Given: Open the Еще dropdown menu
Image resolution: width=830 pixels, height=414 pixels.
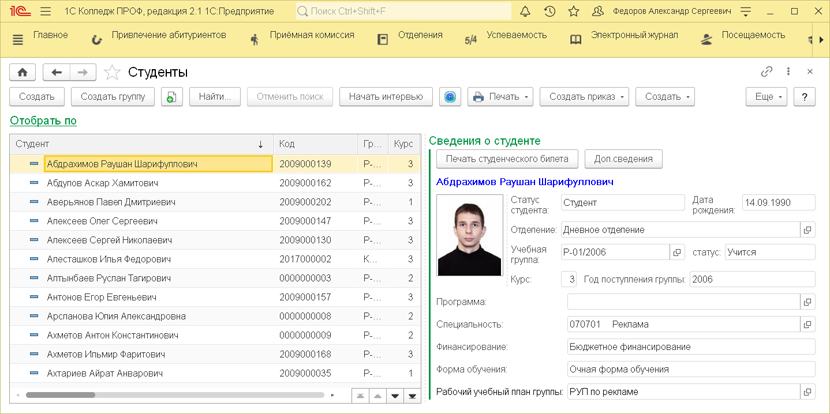Looking at the screenshot, I should coord(766,97).
